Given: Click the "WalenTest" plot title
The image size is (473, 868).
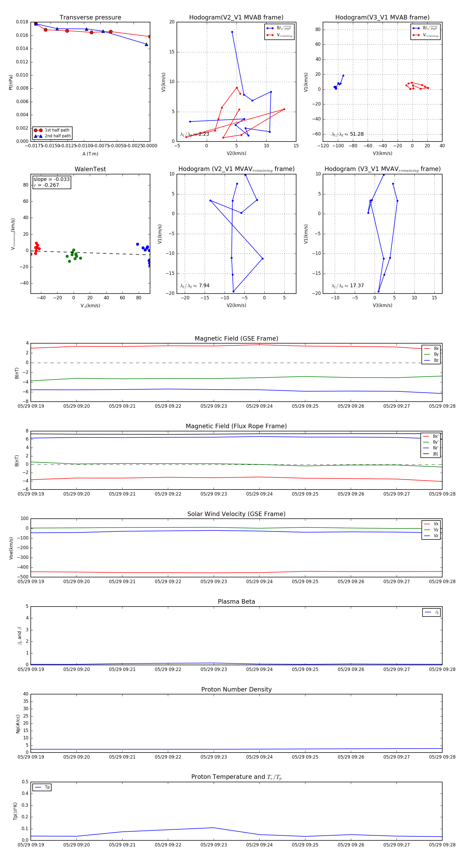Looking at the screenshot, I should 90,169.
